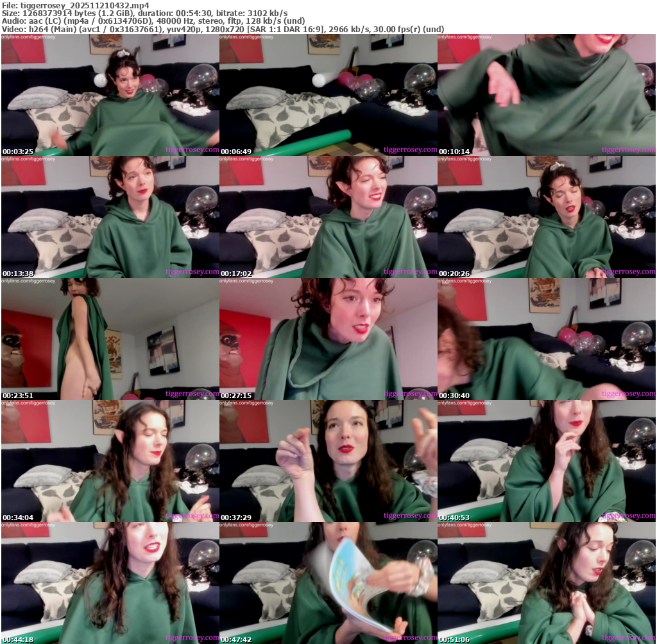Click the Video h264 (Main) info line
The image size is (657, 644).
point(223,29)
